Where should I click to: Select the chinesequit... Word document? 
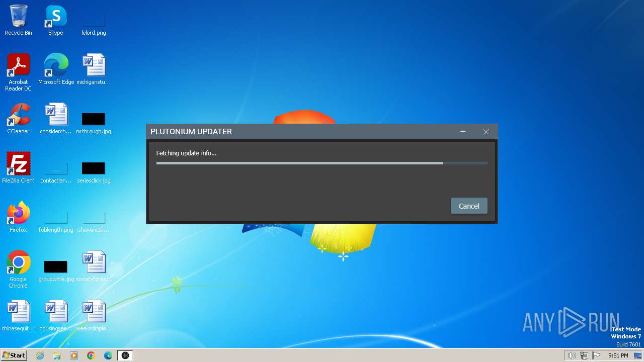coord(18,316)
